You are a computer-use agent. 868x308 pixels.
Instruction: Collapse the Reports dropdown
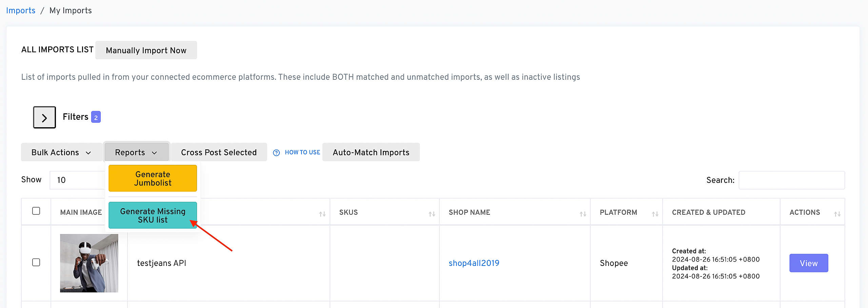click(136, 152)
